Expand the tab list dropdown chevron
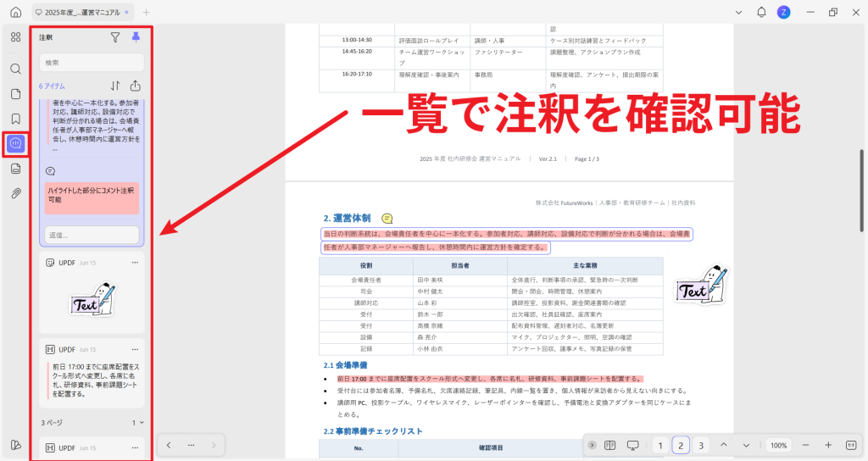This screenshot has width=868, height=461. pyautogui.click(x=738, y=12)
